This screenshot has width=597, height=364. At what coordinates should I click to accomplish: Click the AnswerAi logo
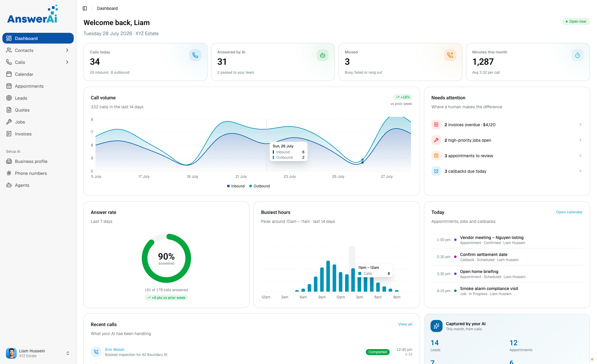(33, 14)
